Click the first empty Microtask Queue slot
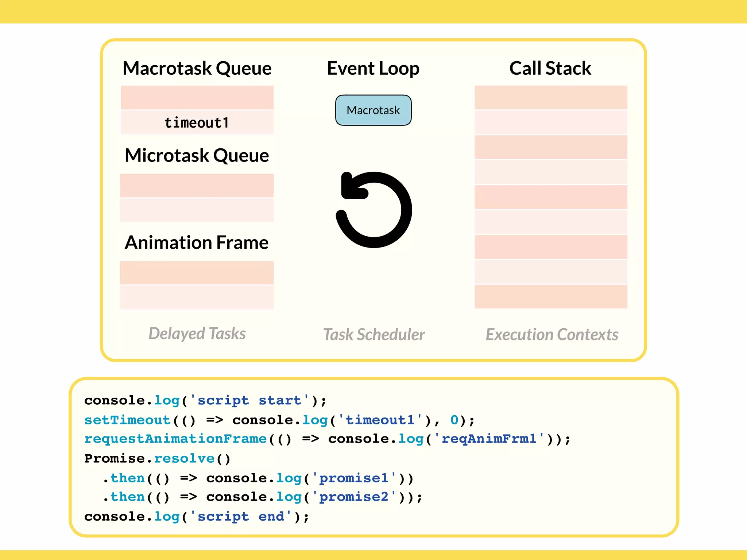 pos(197,186)
